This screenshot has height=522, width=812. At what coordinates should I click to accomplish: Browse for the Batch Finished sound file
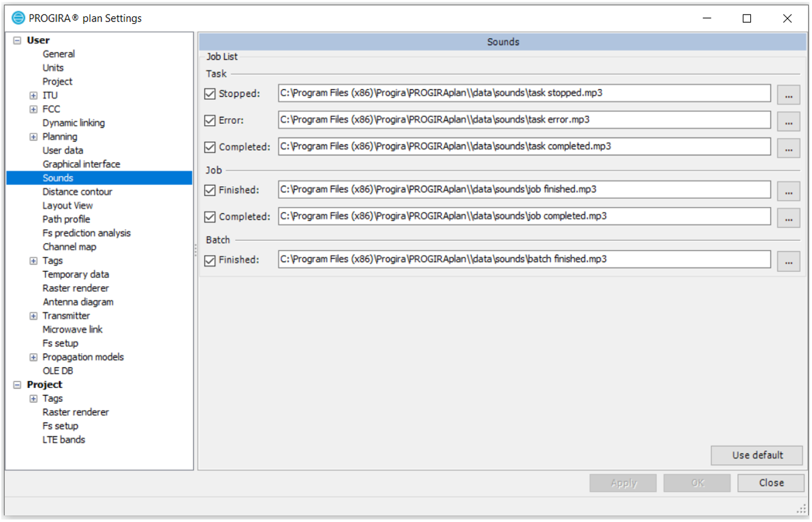(x=789, y=260)
